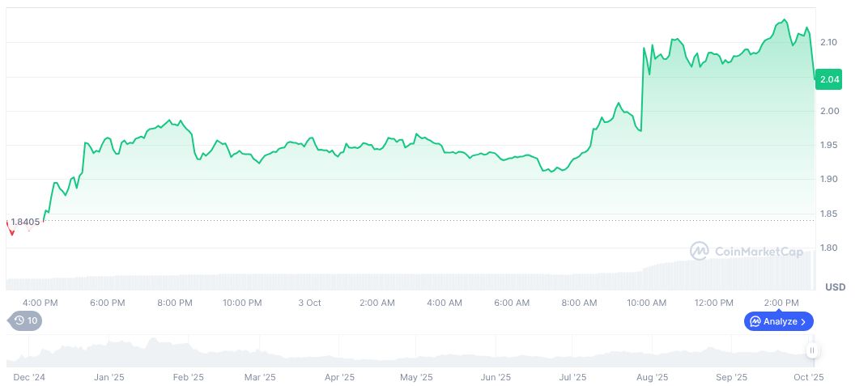The image size is (868, 386).
Task: Click the 2.10 price axis label
Action: pyautogui.click(x=830, y=42)
